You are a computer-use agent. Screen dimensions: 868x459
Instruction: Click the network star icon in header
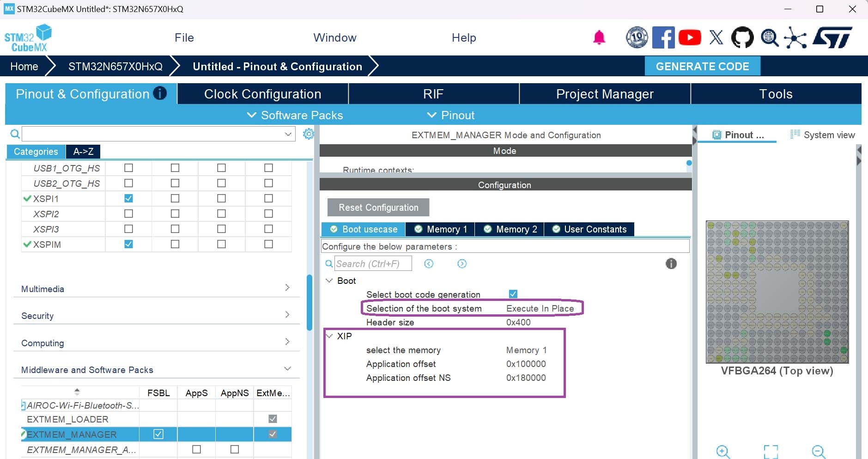[x=795, y=37]
